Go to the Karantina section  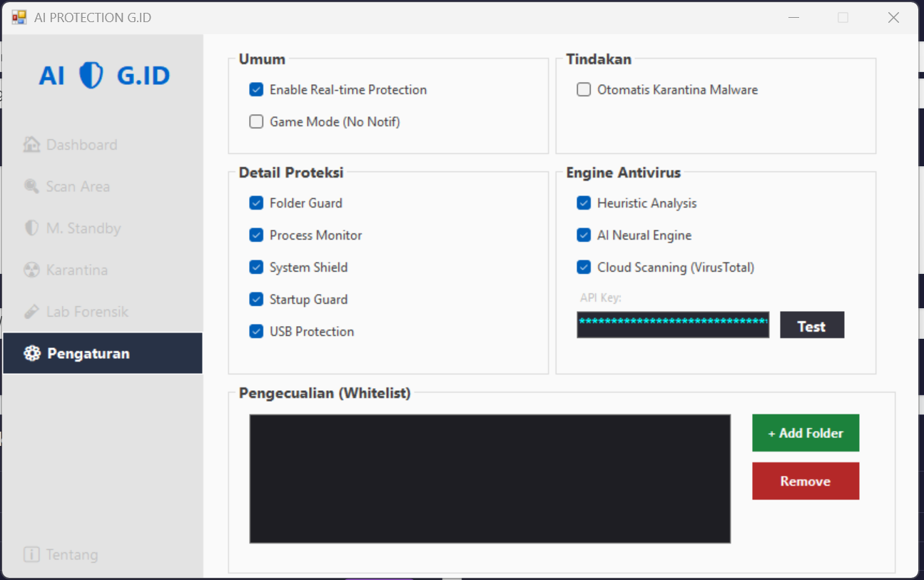(x=77, y=270)
